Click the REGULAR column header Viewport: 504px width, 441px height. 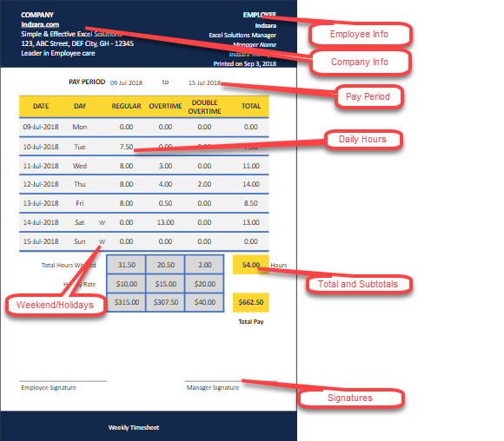pyautogui.click(x=126, y=106)
